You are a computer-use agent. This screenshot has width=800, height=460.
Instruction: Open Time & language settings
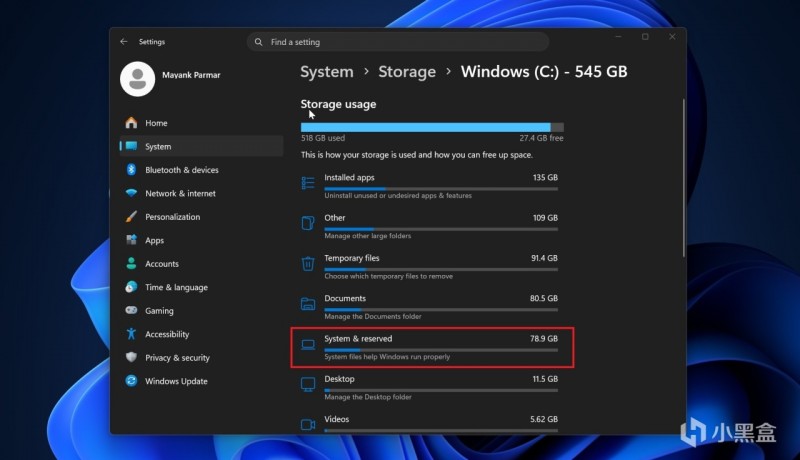tap(201, 287)
